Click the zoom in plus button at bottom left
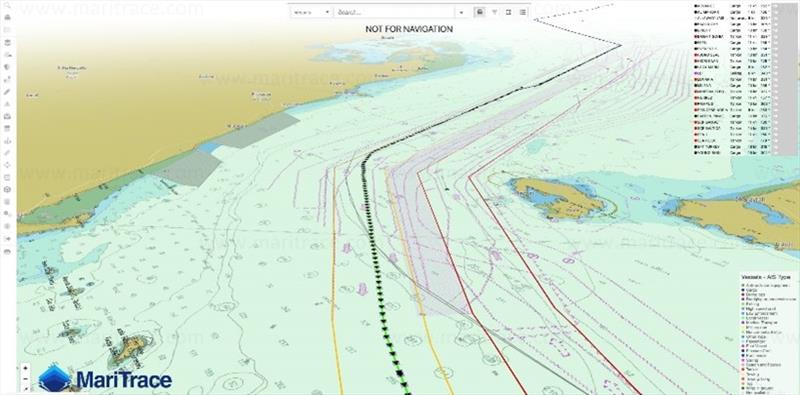This screenshot has width=800, height=395. 26,367
